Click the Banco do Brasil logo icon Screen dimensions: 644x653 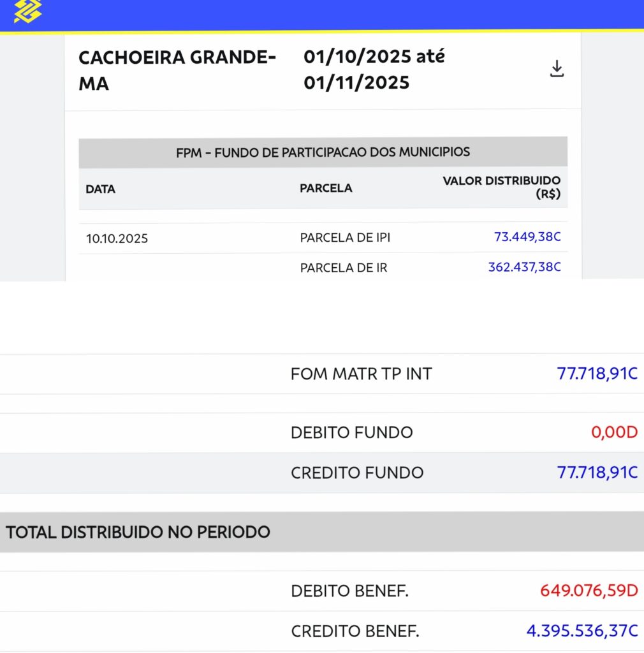(28, 11)
